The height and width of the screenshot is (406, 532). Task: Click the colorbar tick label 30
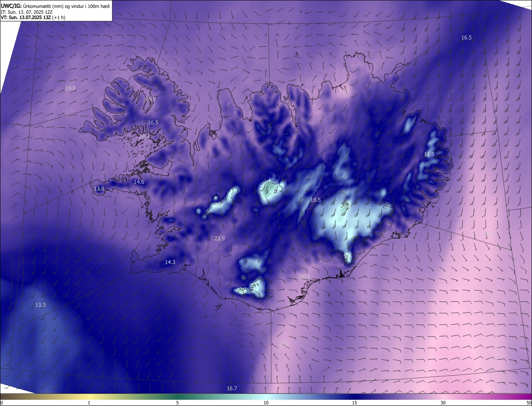443,403
